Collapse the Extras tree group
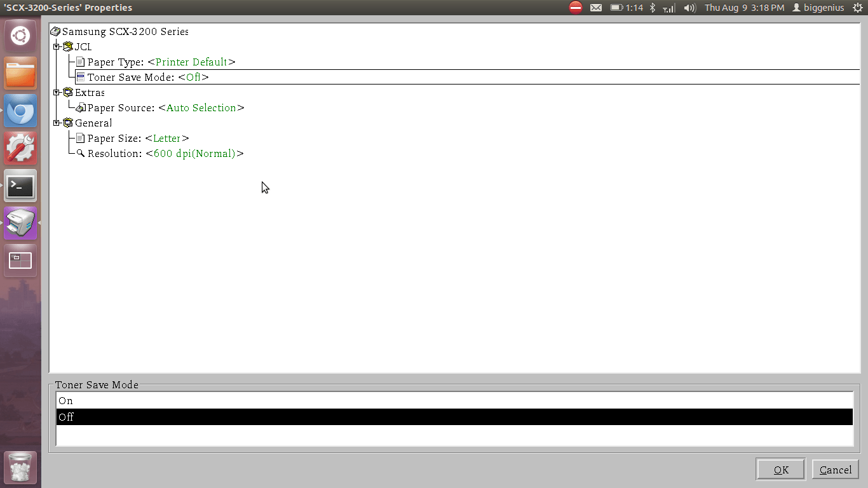868x488 pixels. pos(57,92)
